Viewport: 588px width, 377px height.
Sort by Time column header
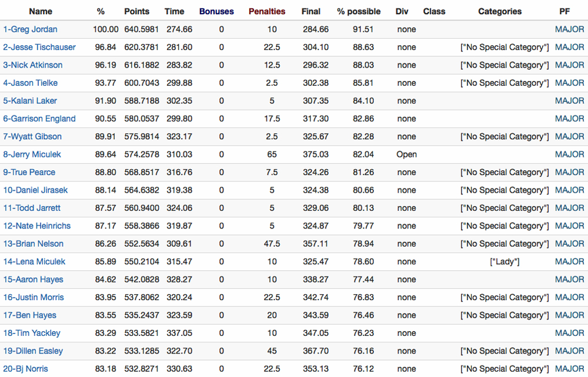[175, 12]
